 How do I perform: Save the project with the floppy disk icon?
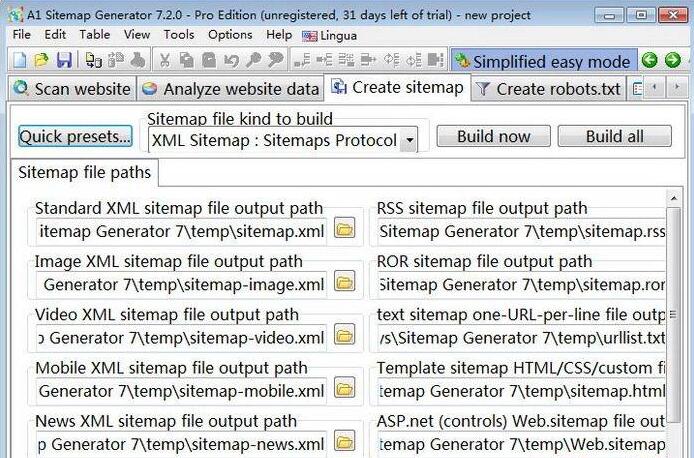tap(65, 60)
